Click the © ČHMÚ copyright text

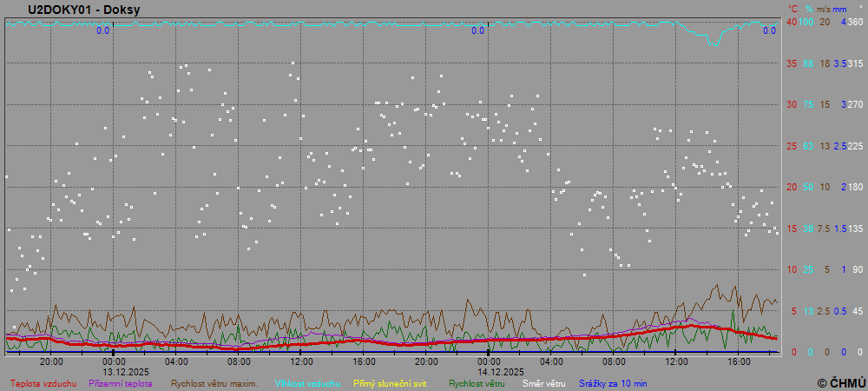[x=841, y=382]
